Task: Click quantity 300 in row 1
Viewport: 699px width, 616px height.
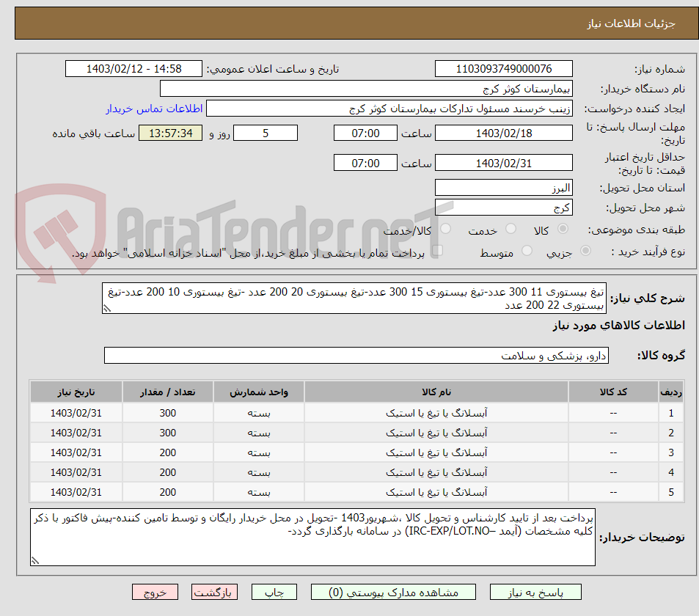Action: click(168, 413)
